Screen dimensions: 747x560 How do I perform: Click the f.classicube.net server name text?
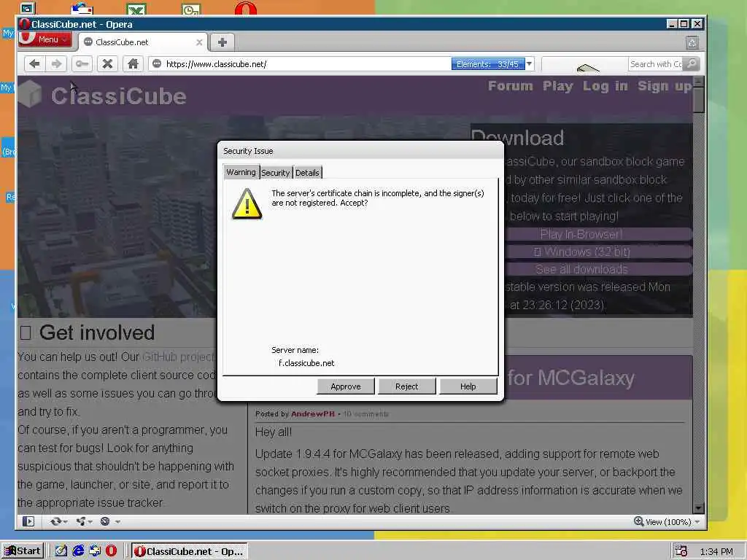coord(306,363)
